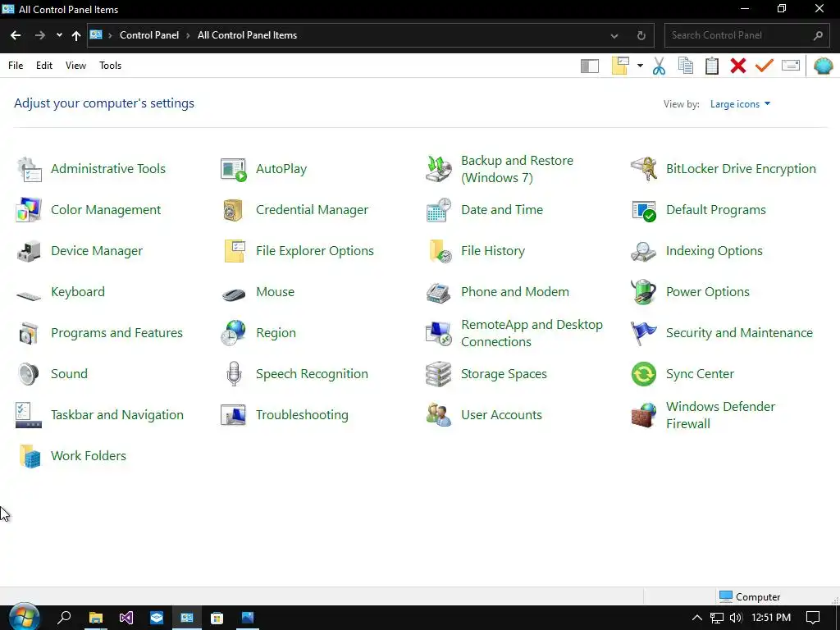Open the Device Manager icon

29,251
